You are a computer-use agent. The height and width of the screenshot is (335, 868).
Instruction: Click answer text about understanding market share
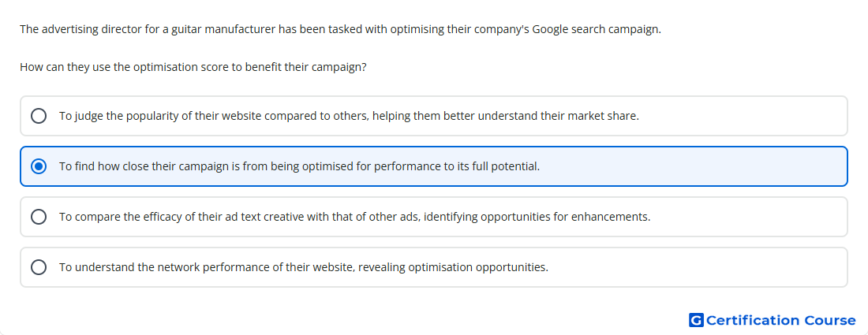tap(350, 116)
